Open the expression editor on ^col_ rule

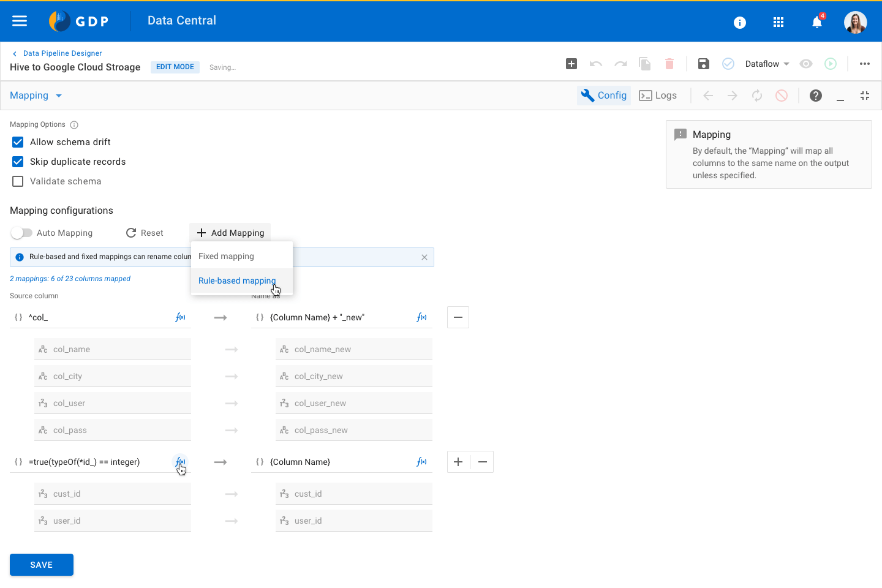(180, 317)
